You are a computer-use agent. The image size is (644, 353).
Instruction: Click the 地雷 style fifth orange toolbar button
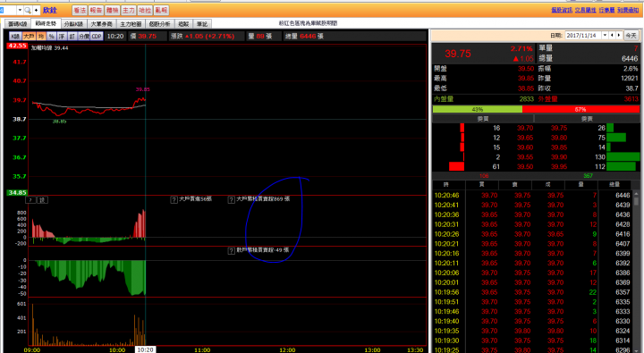[145, 10]
